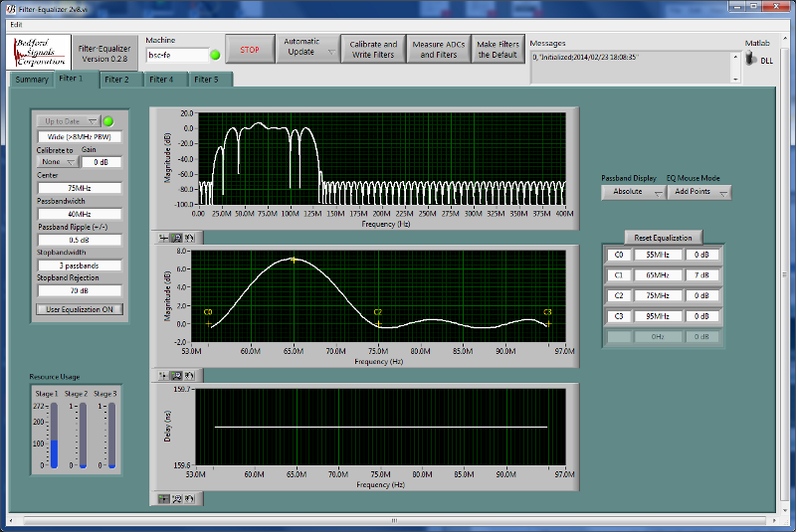Click the horizontal scrollbar right arrow
Image resolution: width=796 pixels, height=532 pixels.
pyautogui.click(x=774, y=520)
